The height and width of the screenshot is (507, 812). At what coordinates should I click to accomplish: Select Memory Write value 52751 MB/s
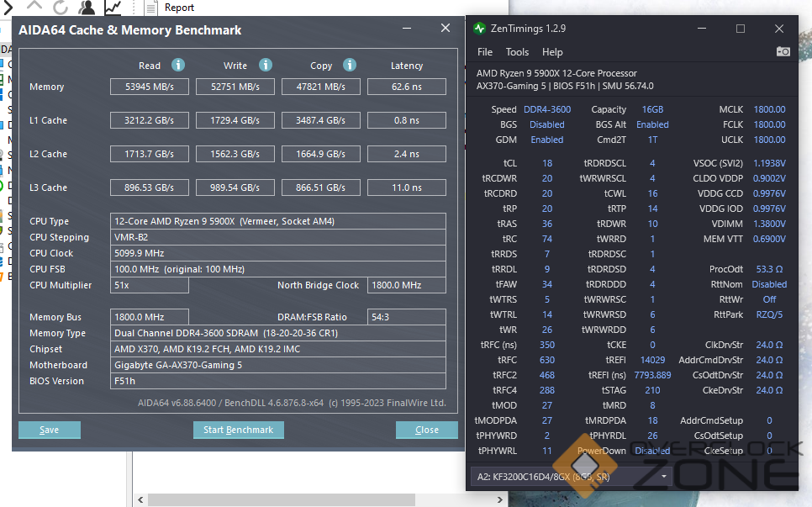[x=235, y=87]
